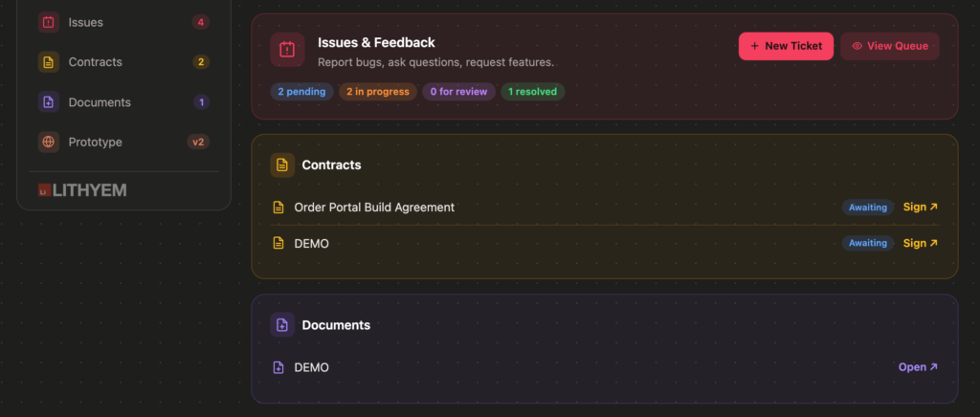Click file icon beside Order Portal Build Agreement
This screenshot has height=417, width=980.
278,208
